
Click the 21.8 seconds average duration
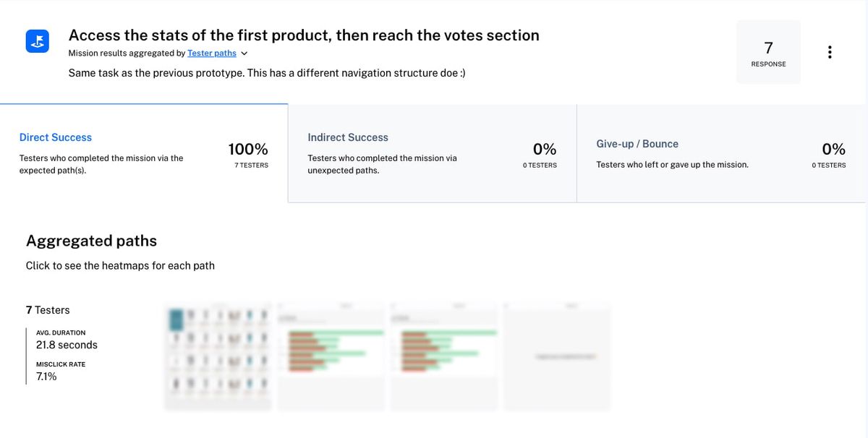67,345
